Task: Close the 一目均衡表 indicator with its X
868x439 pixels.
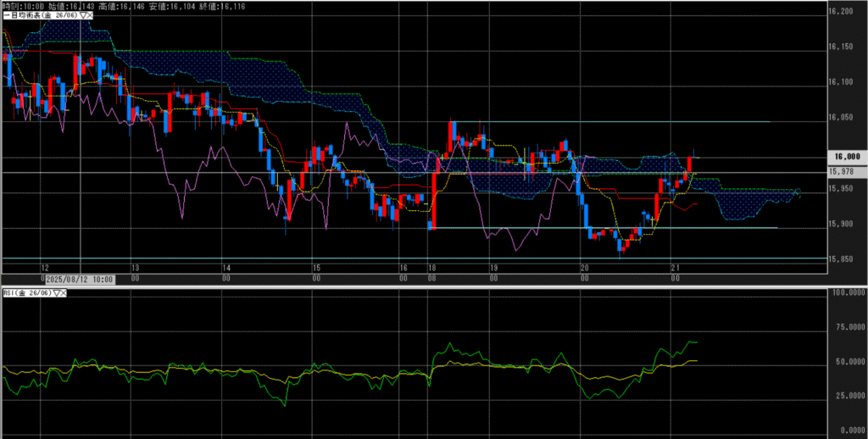Action: (89, 16)
